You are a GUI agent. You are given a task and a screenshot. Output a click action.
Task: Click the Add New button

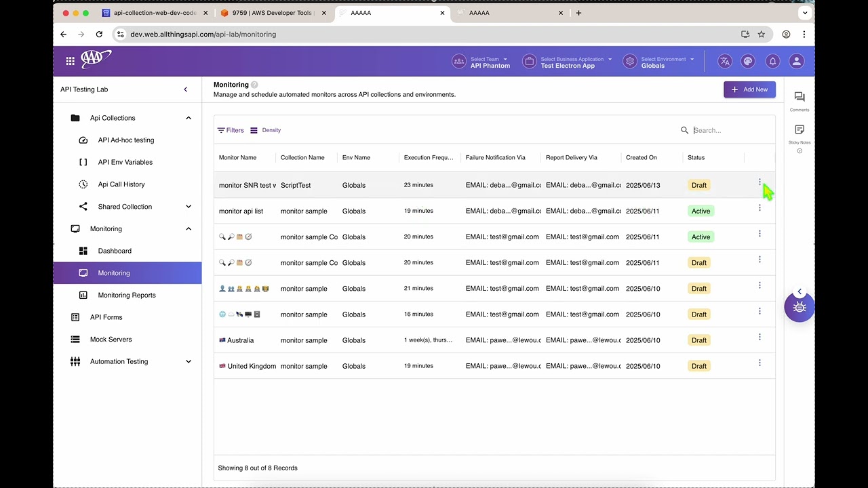click(x=749, y=89)
